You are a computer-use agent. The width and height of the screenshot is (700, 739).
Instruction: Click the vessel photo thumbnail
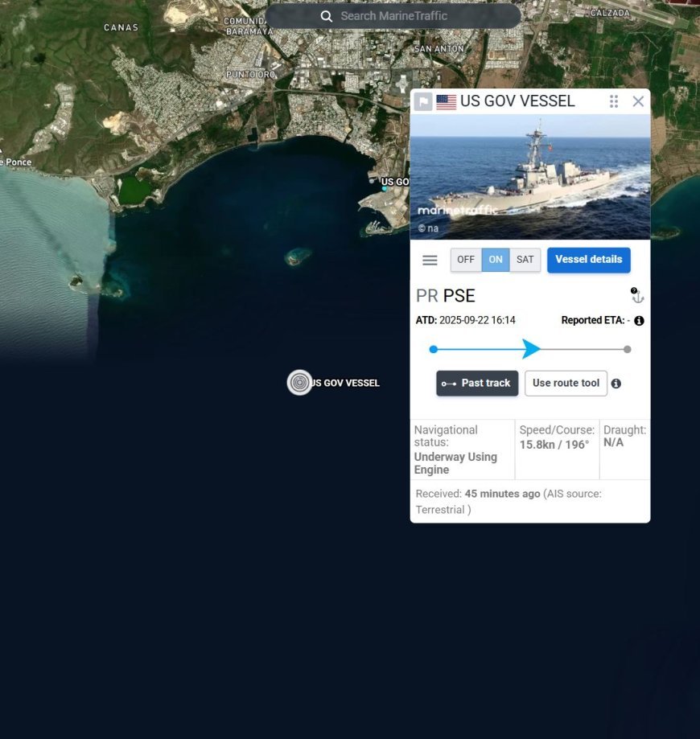(530, 177)
